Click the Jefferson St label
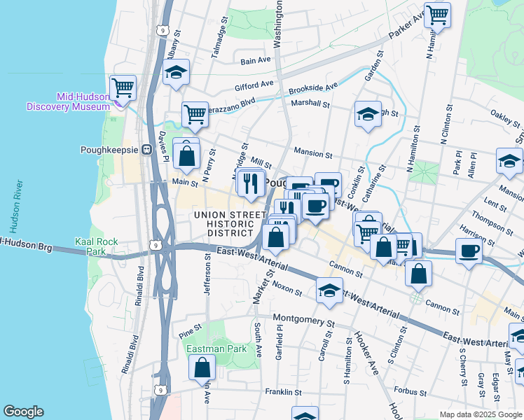The width and height of the screenshot is (524, 420). (207, 274)
